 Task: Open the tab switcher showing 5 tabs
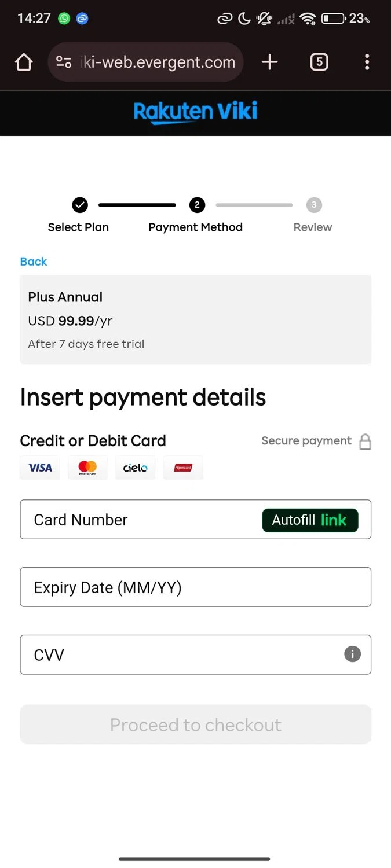319,62
